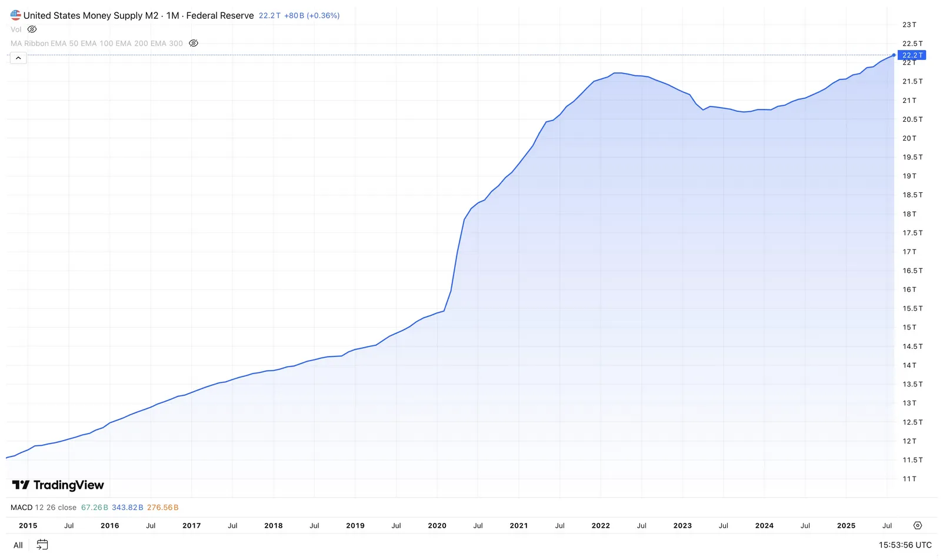Image resolution: width=946 pixels, height=560 pixels.
Task: Select the blue 22.2T price label
Action: 911,55
